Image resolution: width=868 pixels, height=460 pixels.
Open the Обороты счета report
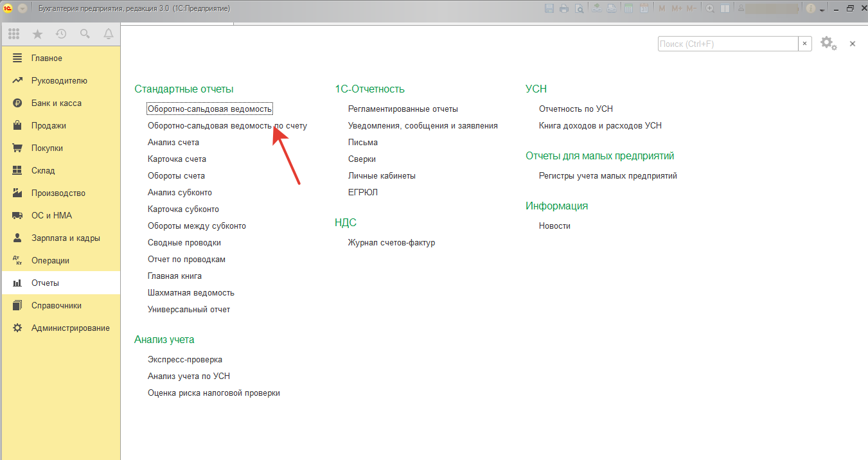click(176, 175)
